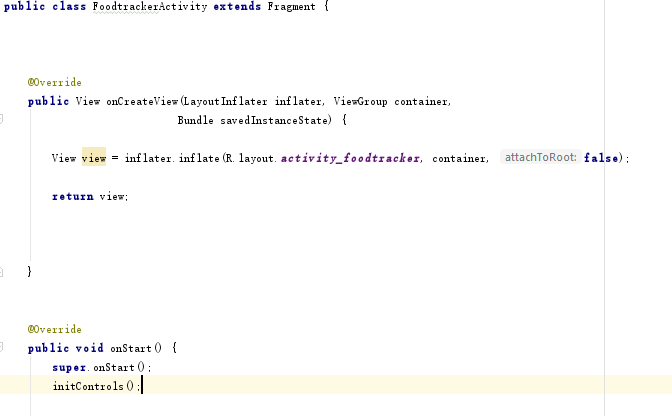Image resolution: width=672 pixels, height=416 pixels.
Task: Click the @Override annotation above onStart
Action: click(54, 329)
